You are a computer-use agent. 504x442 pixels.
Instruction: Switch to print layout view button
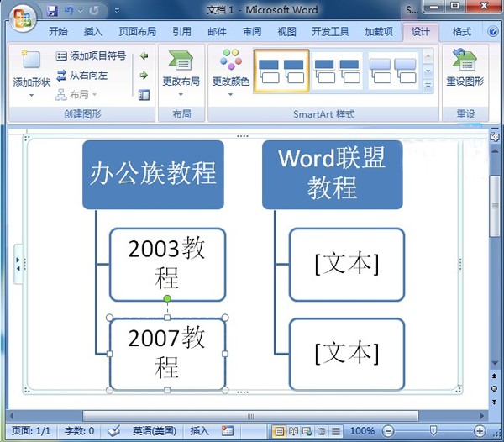pos(279,431)
